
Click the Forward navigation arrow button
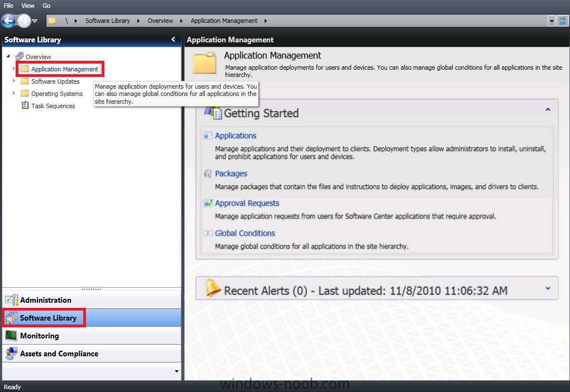[x=24, y=21]
